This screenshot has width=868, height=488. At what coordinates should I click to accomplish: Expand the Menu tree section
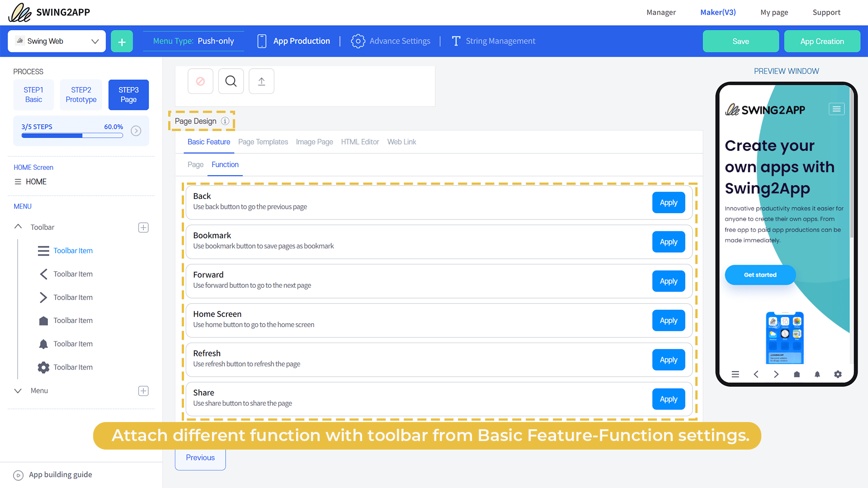(x=18, y=391)
